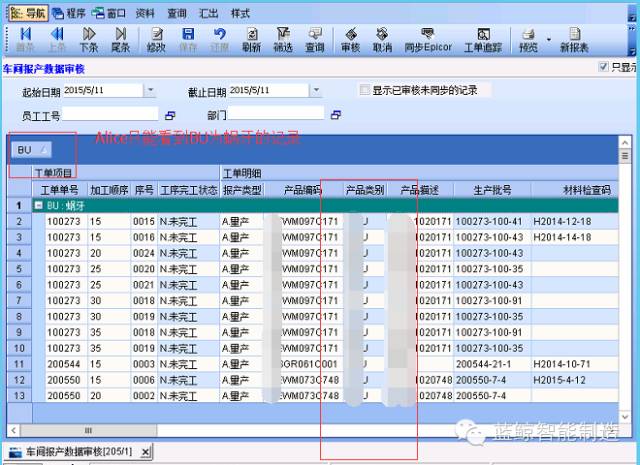The width and height of the screenshot is (640, 465).
Task: Click the 取消 (cancel) toolbar icon
Action: (x=382, y=34)
